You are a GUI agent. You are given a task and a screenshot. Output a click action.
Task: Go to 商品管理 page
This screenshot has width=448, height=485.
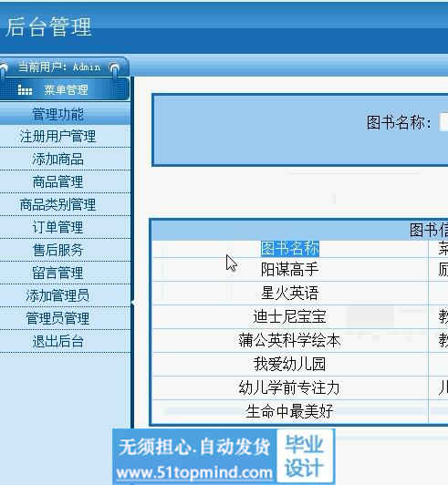click(57, 182)
